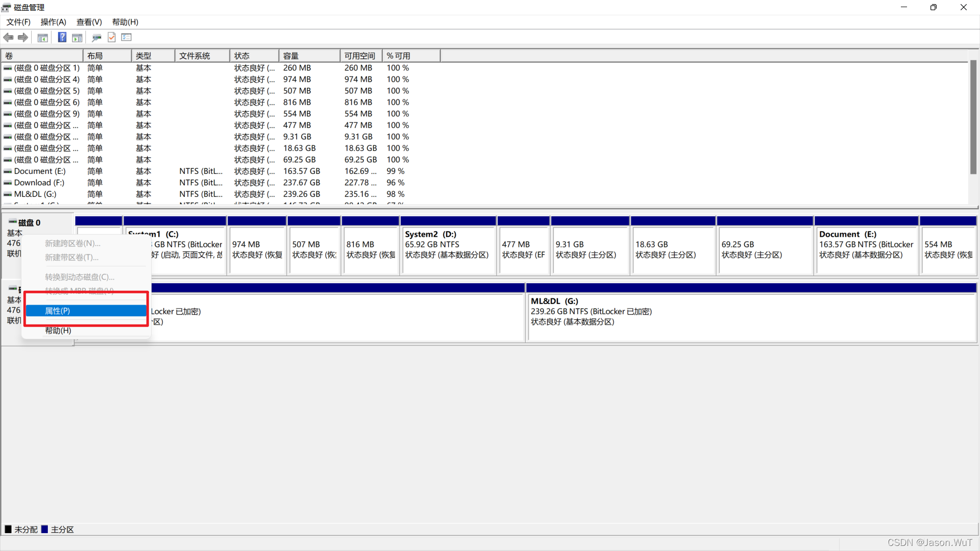
Task: Select the 974 MB recovery partition block
Action: [257, 246]
